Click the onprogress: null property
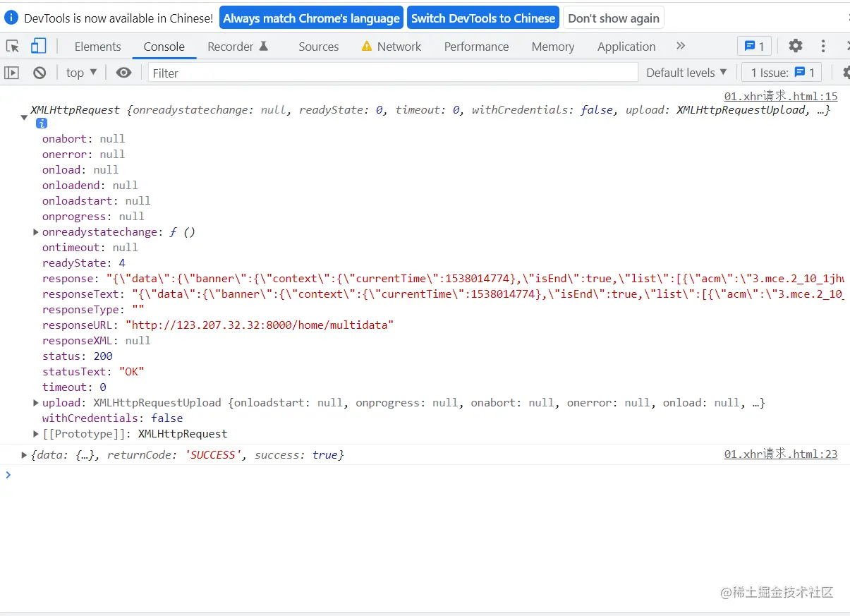 click(x=93, y=217)
